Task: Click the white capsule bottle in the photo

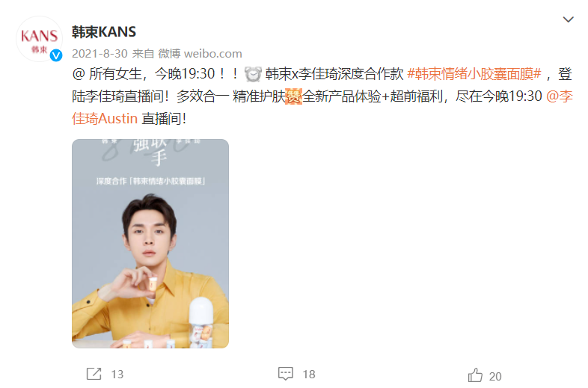Action: (201, 321)
